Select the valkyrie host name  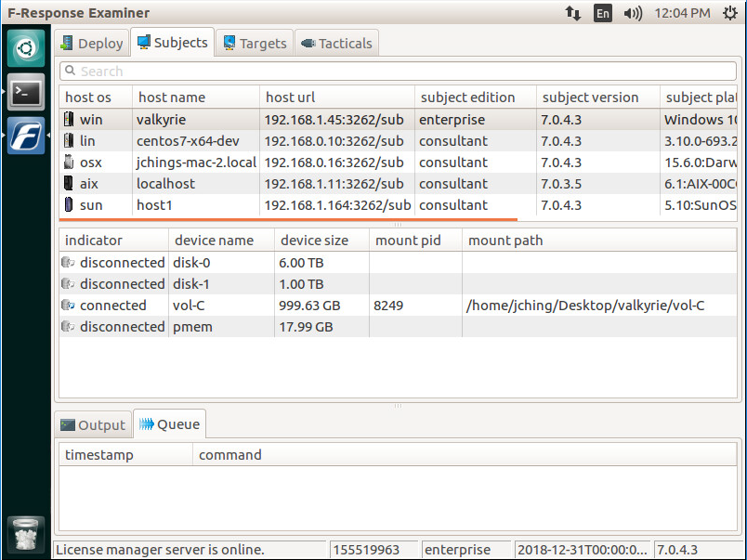(161, 120)
